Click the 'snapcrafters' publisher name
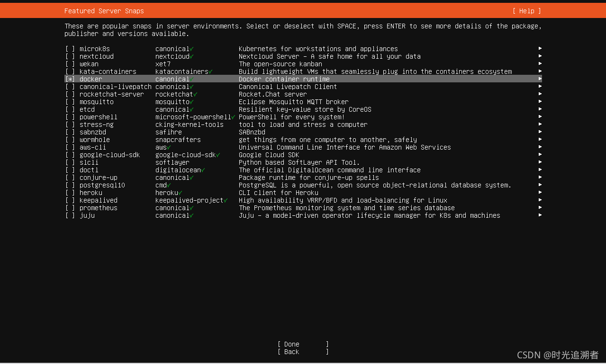The height and width of the screenshot is (364, 606). (178, 140)
